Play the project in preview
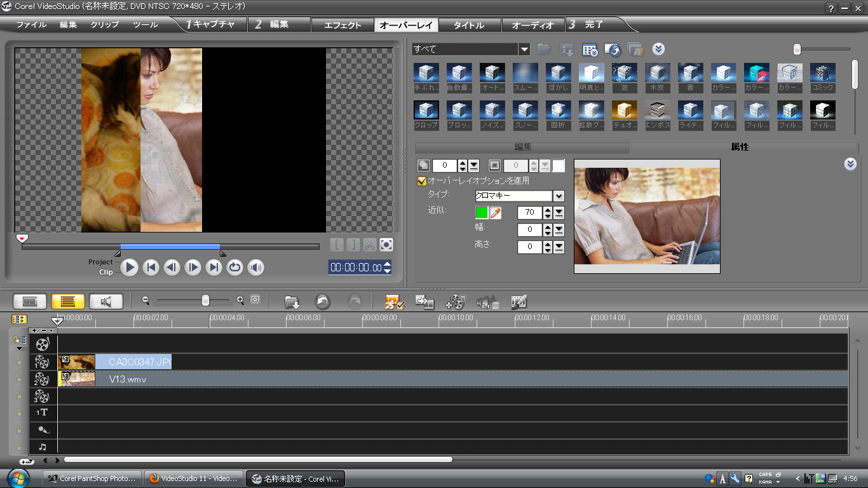The image size is (868, 488). tap(129, 268)
